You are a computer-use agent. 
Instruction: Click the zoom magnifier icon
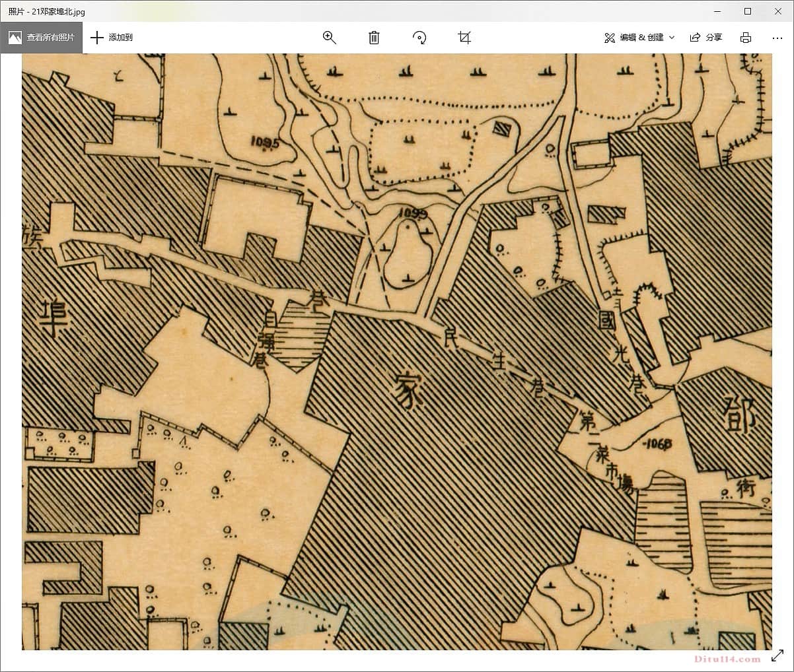[329, 38]
